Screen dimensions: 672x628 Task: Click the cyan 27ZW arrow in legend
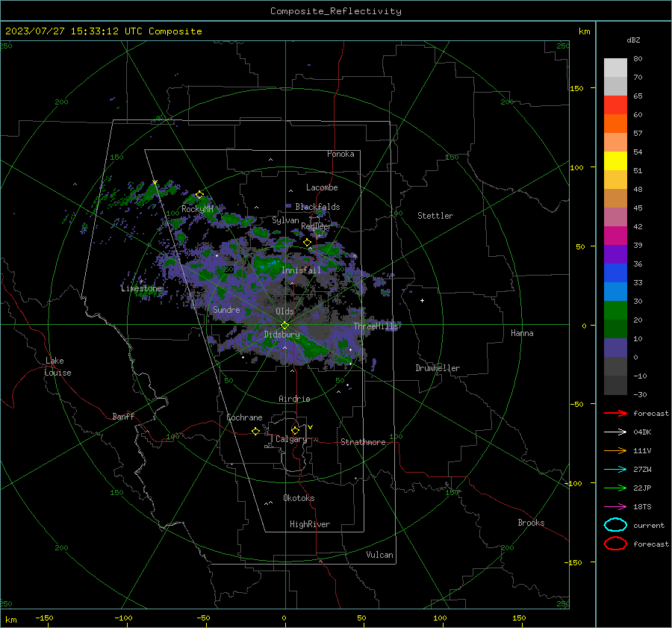coord(615,469)
